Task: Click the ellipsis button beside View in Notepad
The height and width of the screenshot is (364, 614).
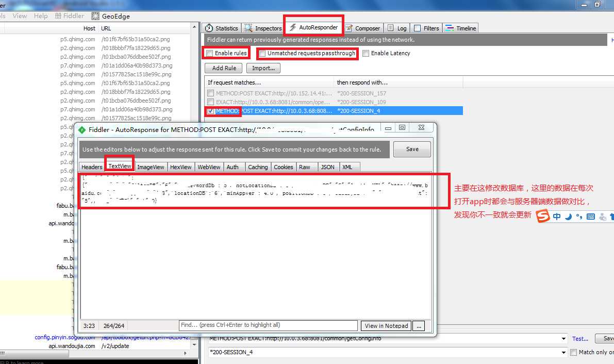Action: pos(419,326)
